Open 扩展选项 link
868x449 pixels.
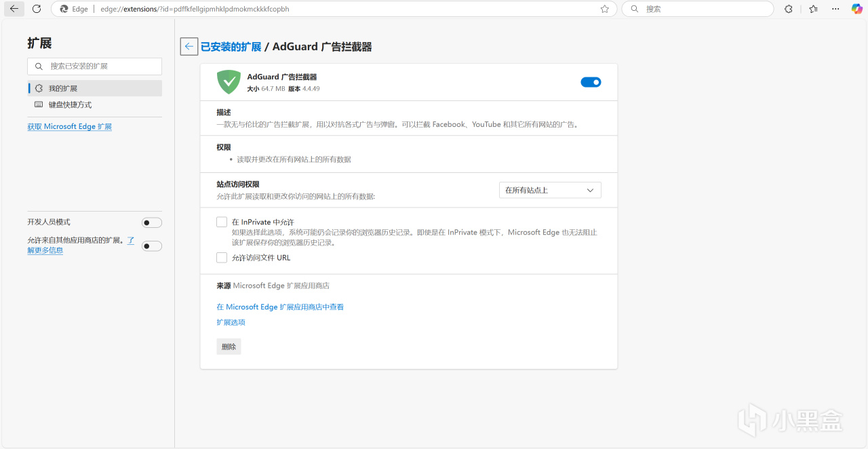pos(231,322)
